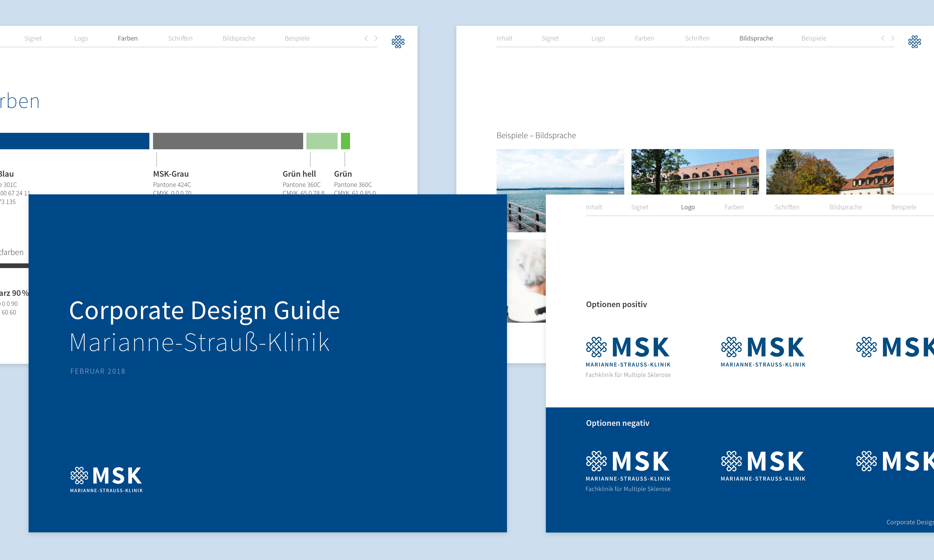Click next arrow on Bildsprache slide
This screenshot has height=560, width=934.
(x=893, y=38)
